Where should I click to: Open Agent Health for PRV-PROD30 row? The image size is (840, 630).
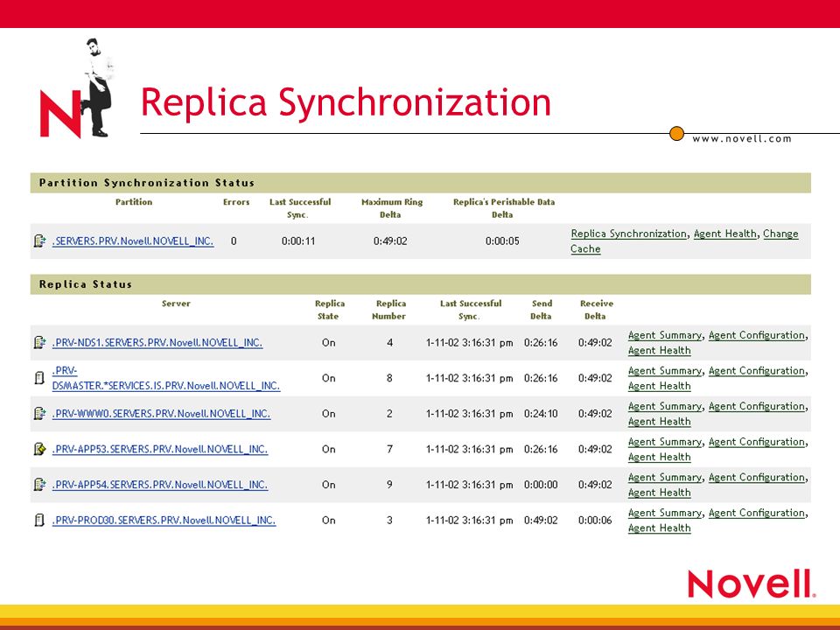(x=660, y=528)
